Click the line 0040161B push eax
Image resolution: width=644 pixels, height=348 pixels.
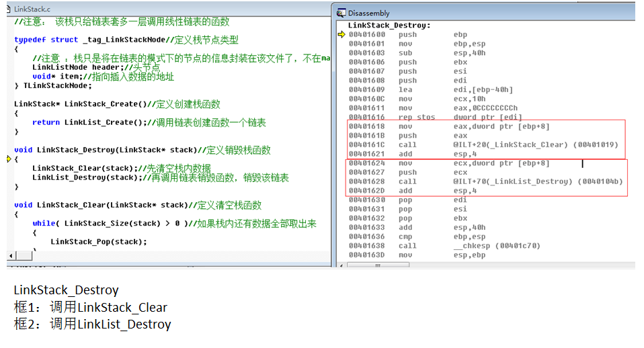coord(408,136)
